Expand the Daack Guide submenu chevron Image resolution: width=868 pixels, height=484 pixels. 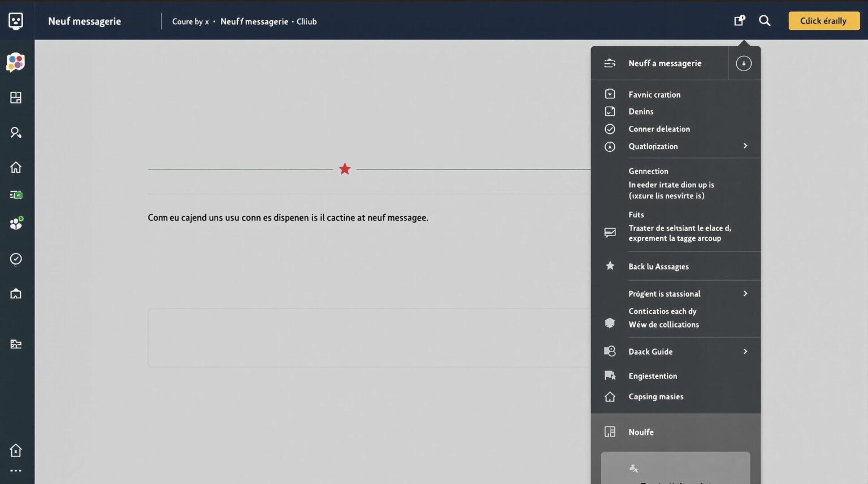(745, 352)
